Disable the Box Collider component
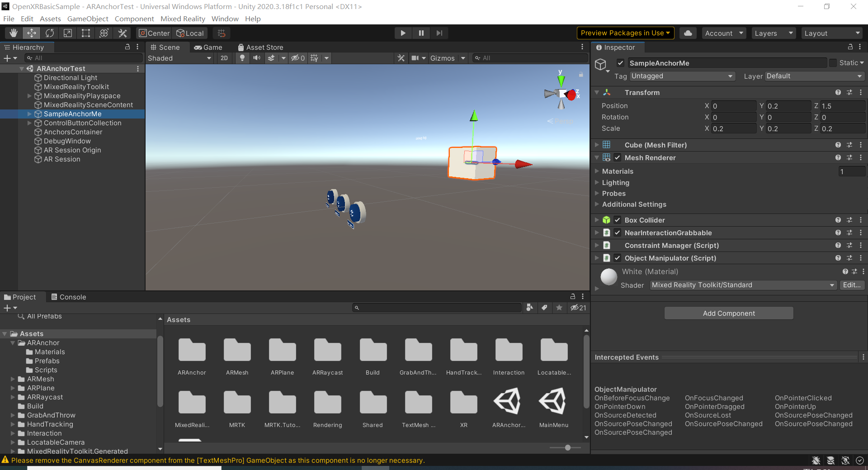 point(617,220)
